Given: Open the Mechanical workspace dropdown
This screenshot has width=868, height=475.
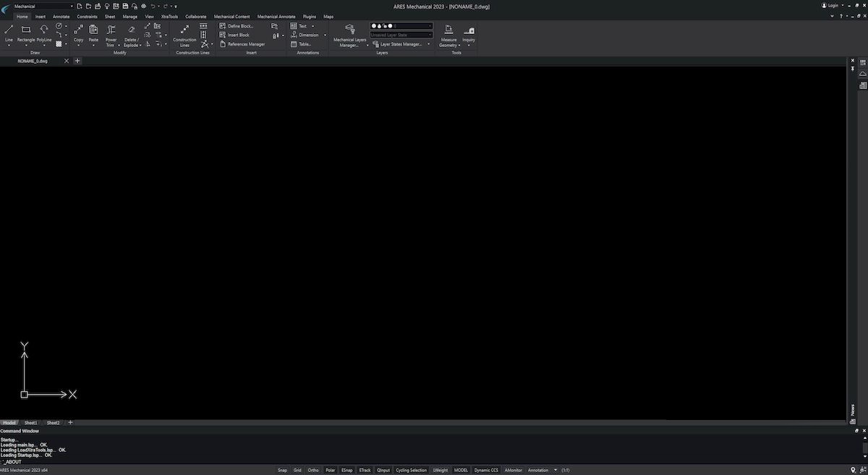Looking at the screenshot, I should click(x=43, y=6).
